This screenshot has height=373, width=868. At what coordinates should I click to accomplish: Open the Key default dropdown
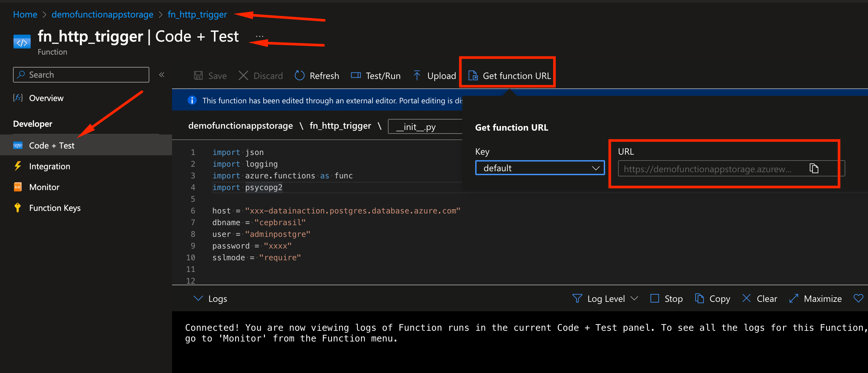(x=540, y=168)
